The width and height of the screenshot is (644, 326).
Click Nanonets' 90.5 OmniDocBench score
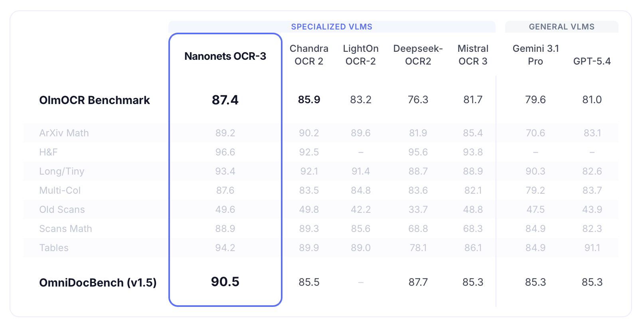pos(225,282)
